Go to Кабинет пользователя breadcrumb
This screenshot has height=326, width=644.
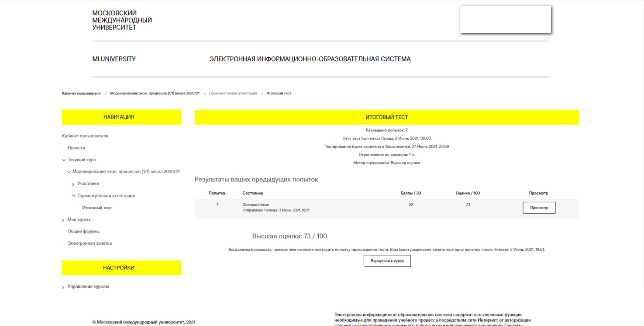click(81, 94)
